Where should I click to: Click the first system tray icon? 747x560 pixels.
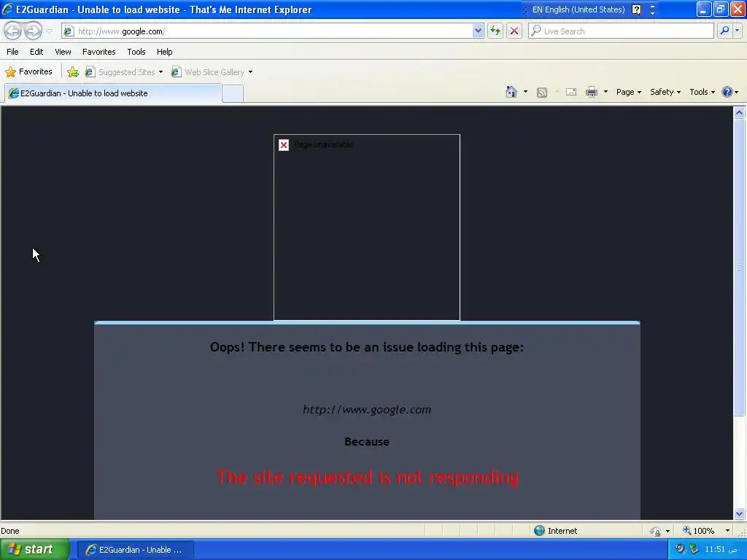[x=681, y=549]
